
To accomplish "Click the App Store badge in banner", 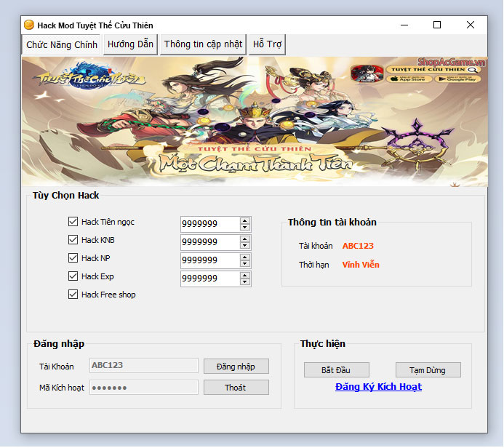I will (409, 79).
